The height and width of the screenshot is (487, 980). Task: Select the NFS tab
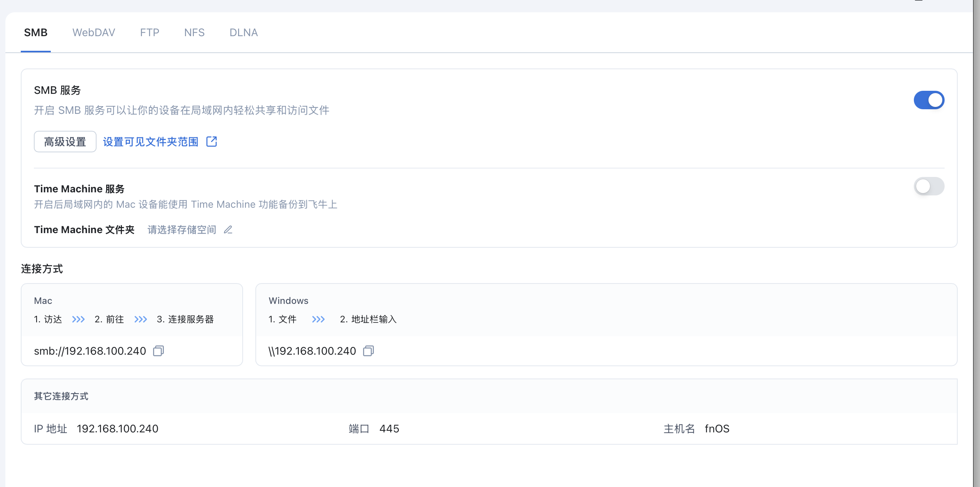[x=194, y=32]
